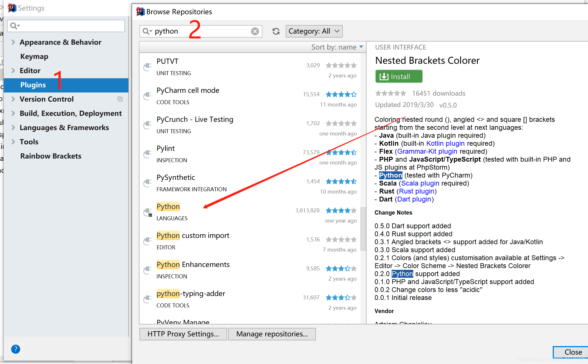
Task: Expand Build, Execution, Deployment section
Action: [13, 113]
